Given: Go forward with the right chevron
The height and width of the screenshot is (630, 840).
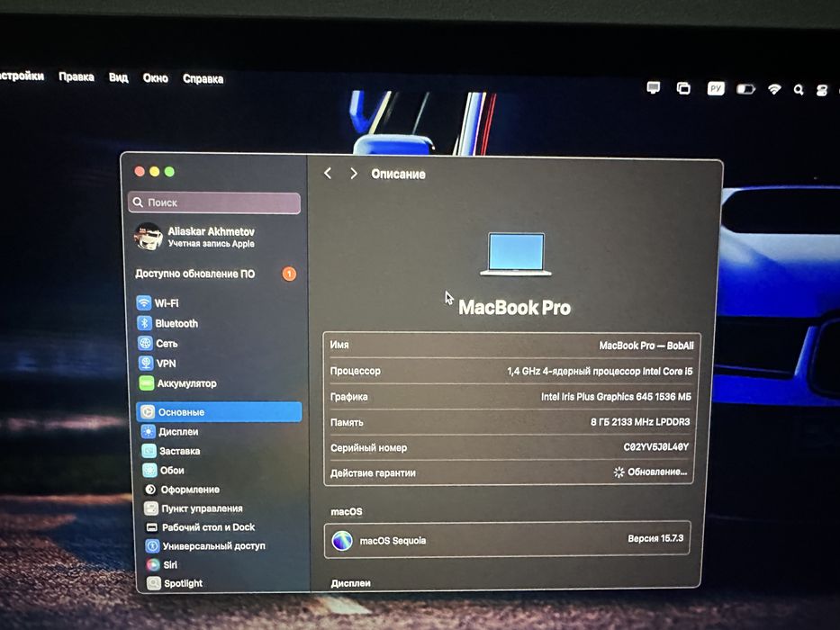Looking at the screenshot, I should [x=354, y=174].
